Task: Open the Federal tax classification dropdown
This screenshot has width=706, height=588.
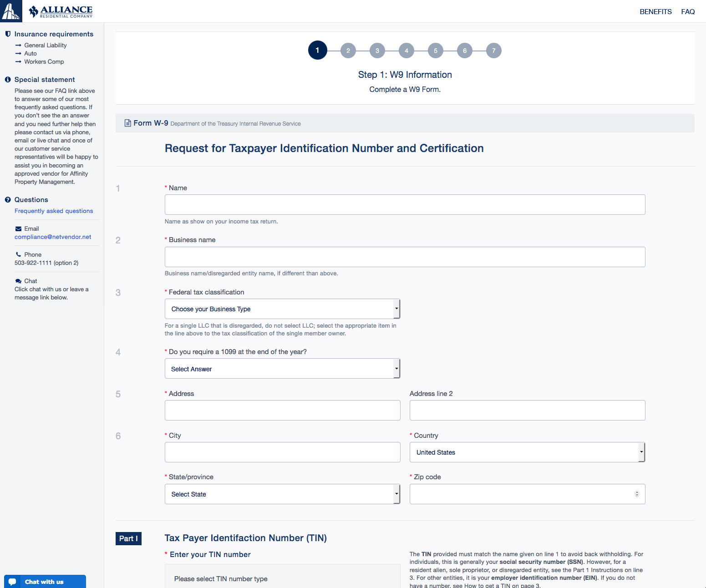Action: click(x=282, y=309)
